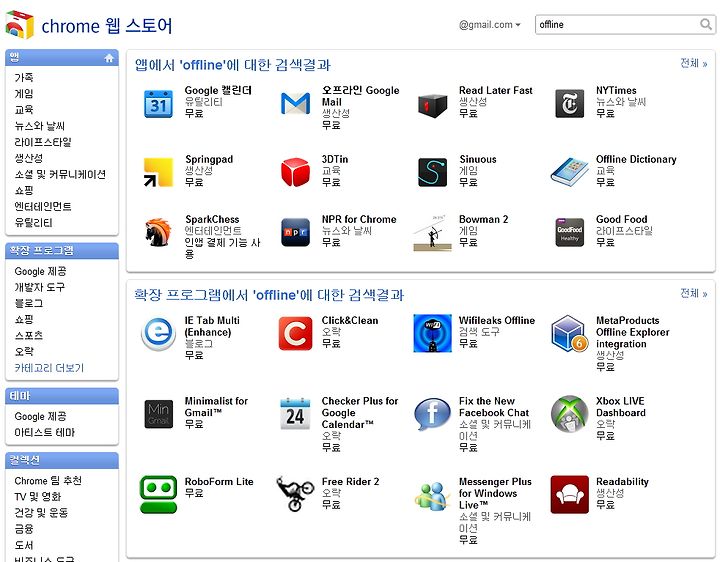The width and height of the screenshot is (720, 562).
Task: Select the 뉴스와 날씨 category
Action: coord(40,126)
